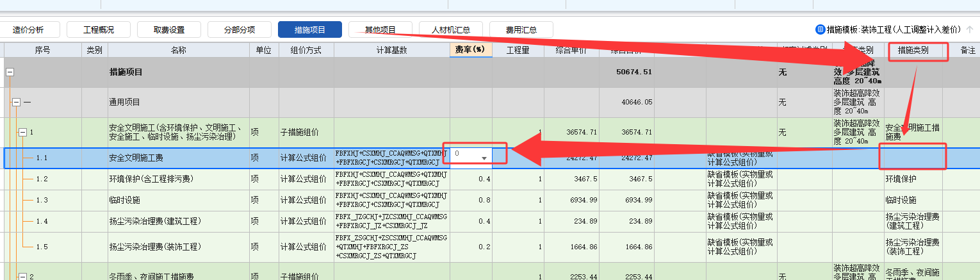Click the 1664.86 综合单价 cell
This screenshot has width=980, height=280.
tap(572, 247)
